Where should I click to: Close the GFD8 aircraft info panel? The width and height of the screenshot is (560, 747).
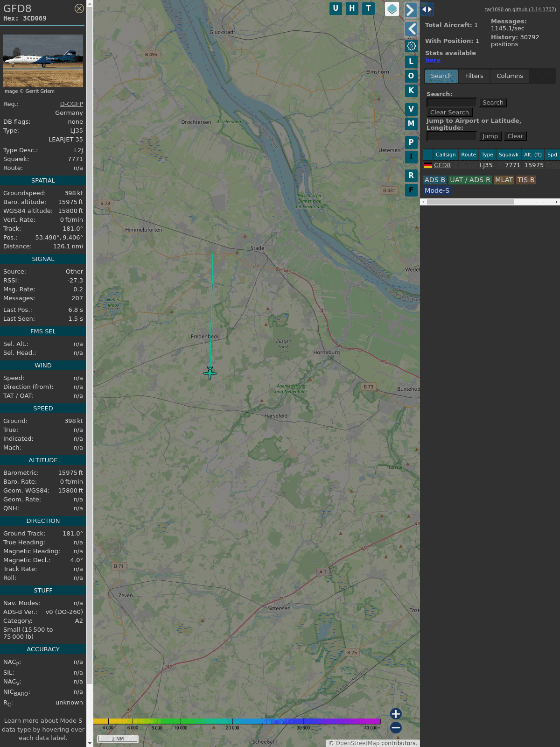79,8
